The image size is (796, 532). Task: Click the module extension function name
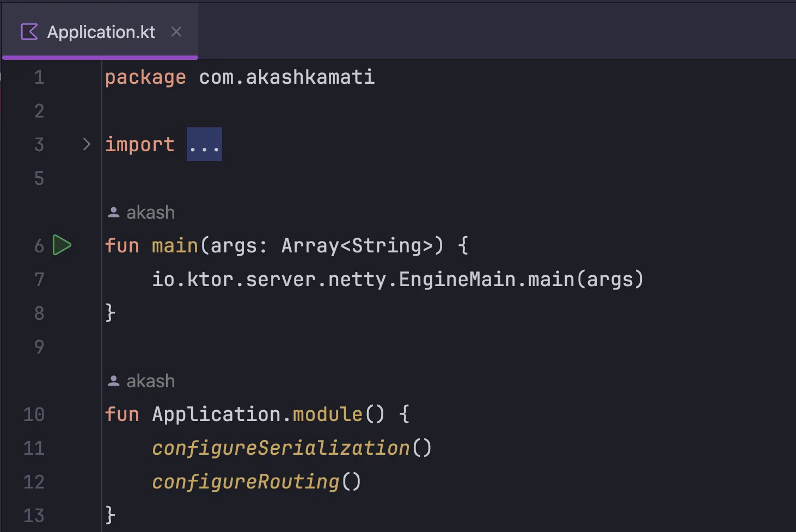[327, 415]
